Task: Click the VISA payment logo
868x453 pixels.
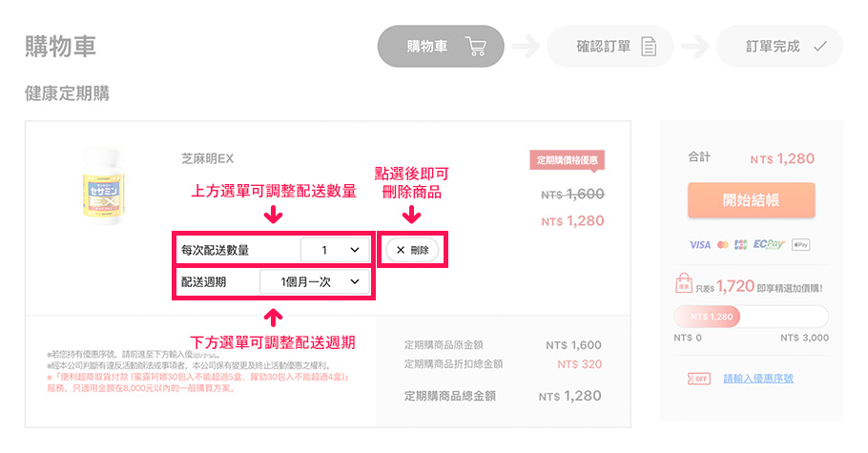Action: (x=699, y=245)
